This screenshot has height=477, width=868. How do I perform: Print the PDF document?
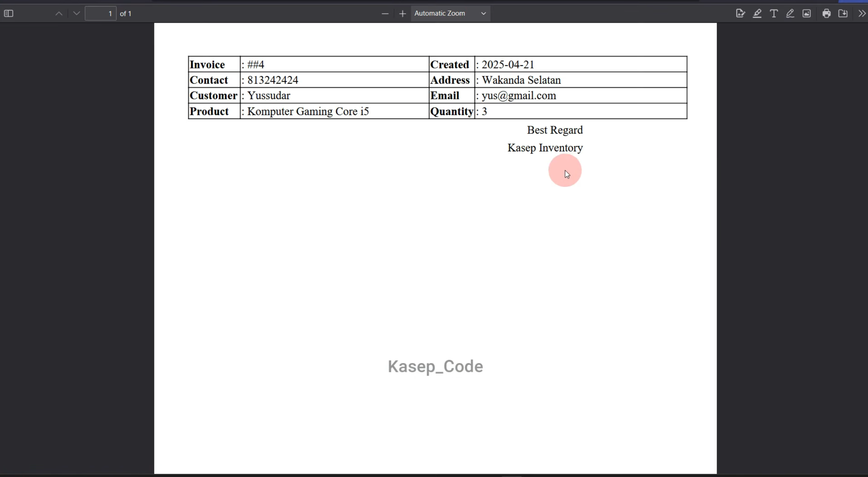point(827,14)
